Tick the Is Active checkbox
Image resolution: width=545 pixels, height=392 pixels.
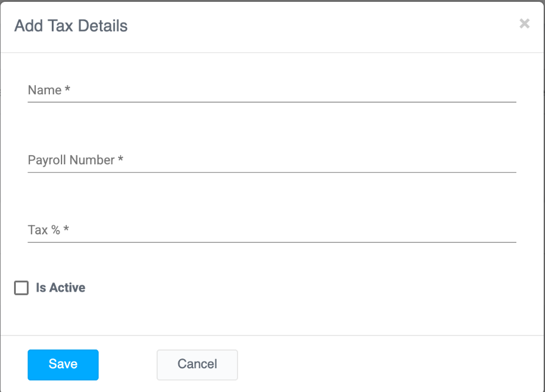(x=21, y=288)
